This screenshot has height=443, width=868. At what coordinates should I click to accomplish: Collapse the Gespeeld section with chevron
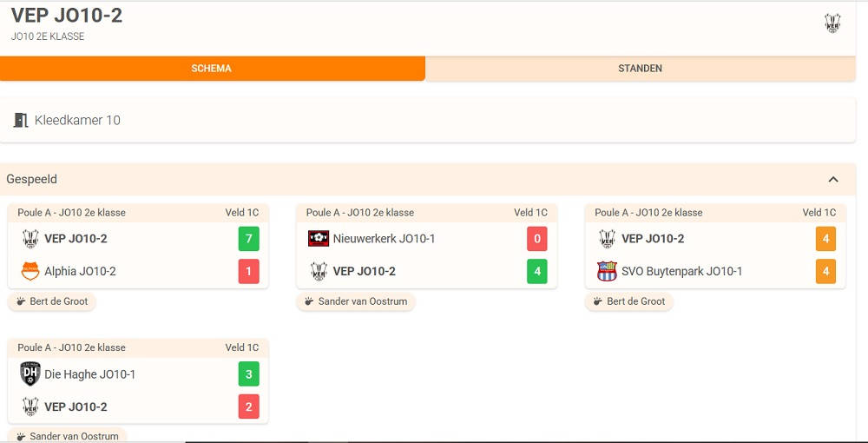point(833,180)
